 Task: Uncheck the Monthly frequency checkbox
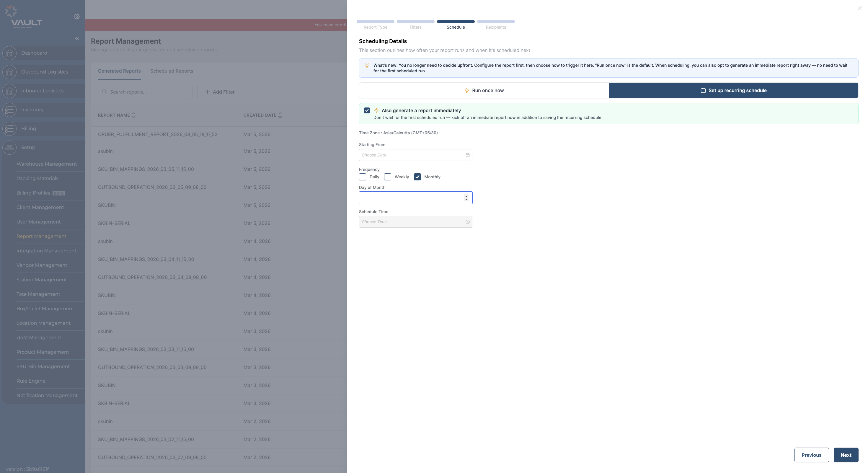point(417,177)
